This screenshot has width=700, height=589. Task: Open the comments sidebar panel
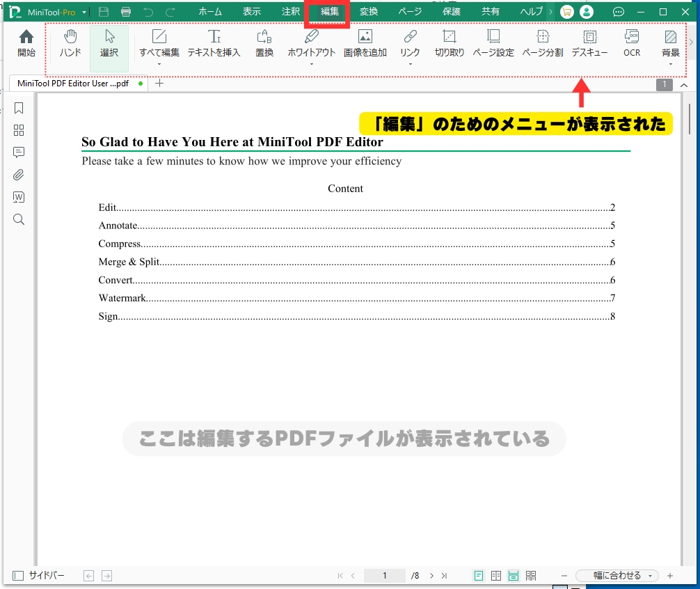(x=19, y=152)
